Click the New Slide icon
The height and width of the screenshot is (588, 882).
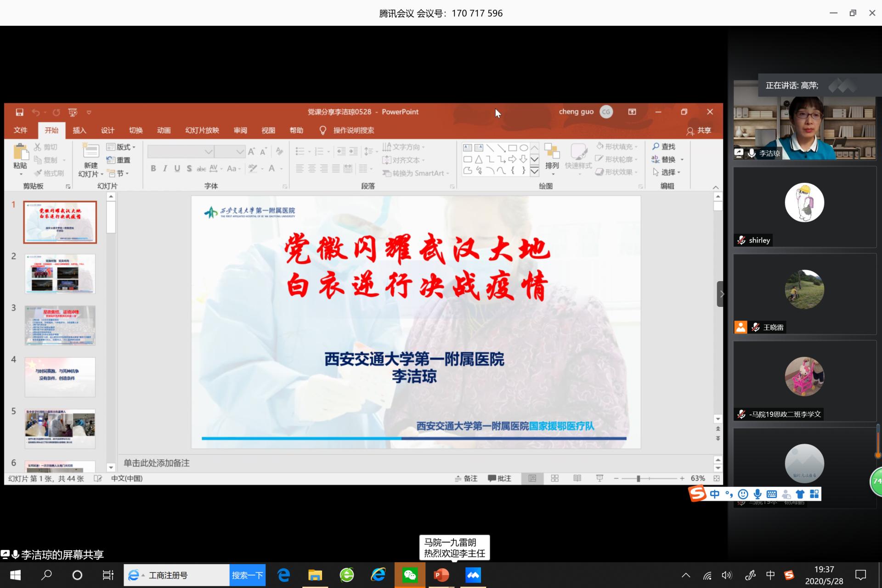coord(90,152)
